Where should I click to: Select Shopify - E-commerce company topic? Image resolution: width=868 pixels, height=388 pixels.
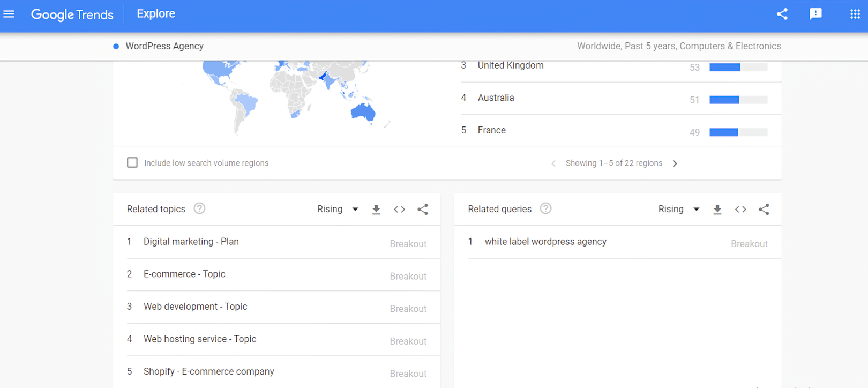[x=208, y=371]
